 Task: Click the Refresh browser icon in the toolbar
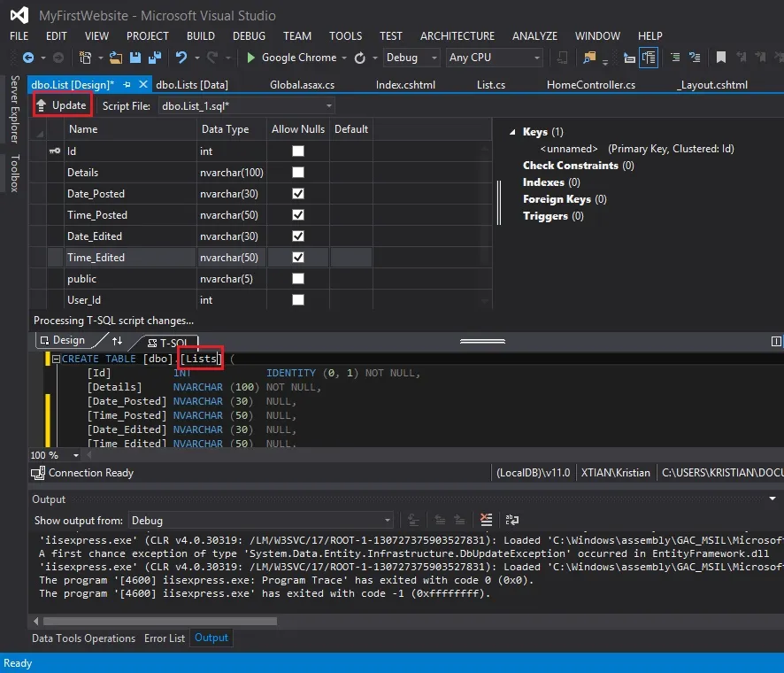pos(359,58)
